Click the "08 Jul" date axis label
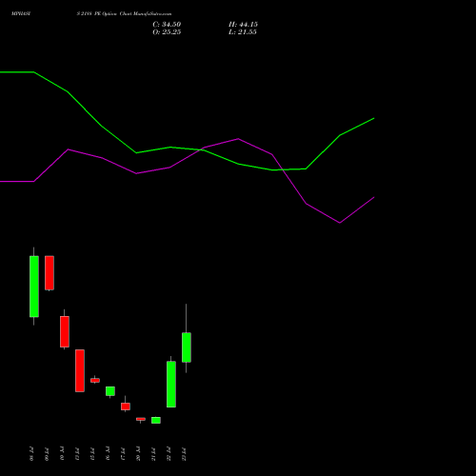 (31, 454)
